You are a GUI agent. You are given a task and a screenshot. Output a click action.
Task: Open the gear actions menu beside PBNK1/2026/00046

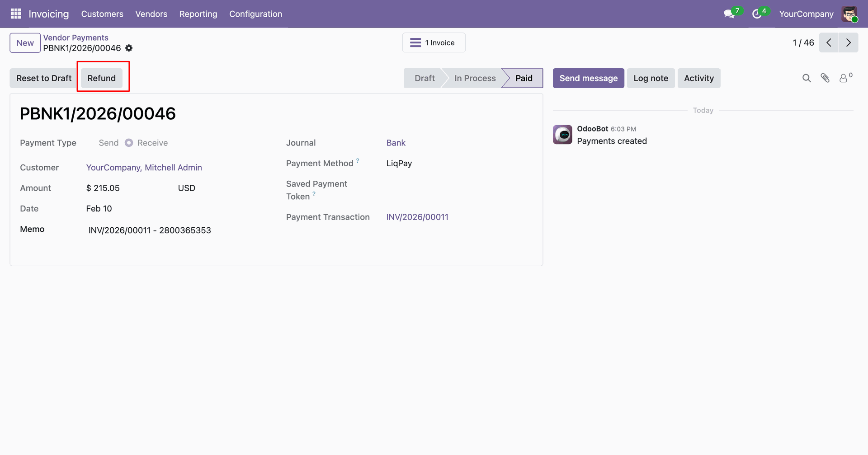tap(129, 48)
